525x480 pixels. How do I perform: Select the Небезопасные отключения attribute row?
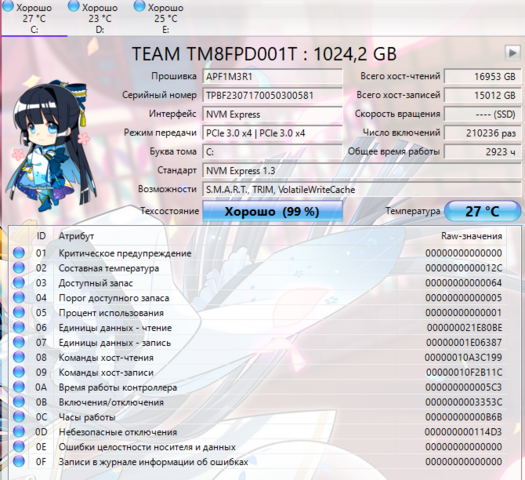coord(258,432)
